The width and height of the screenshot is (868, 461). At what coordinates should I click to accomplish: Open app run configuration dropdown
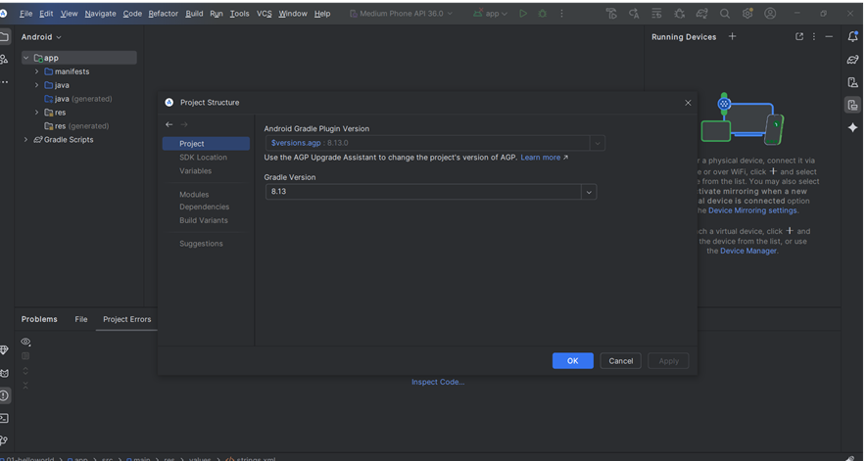pos(491,14)
